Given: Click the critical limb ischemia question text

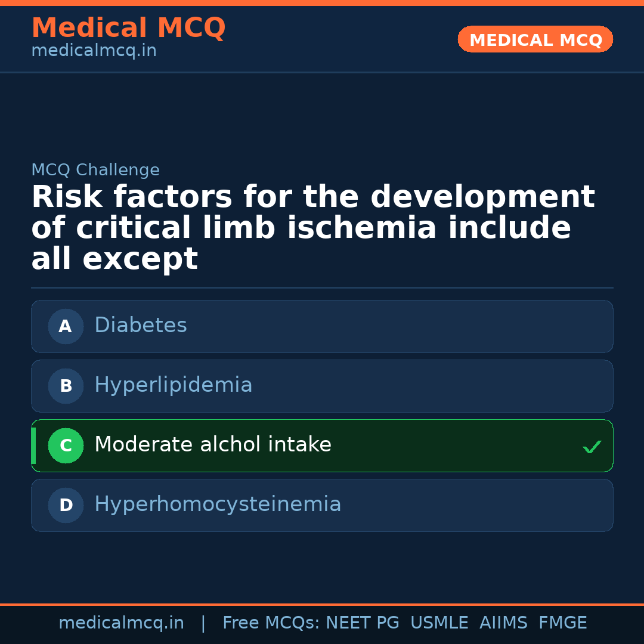Looking at the screenshot, I should point(301,228).
